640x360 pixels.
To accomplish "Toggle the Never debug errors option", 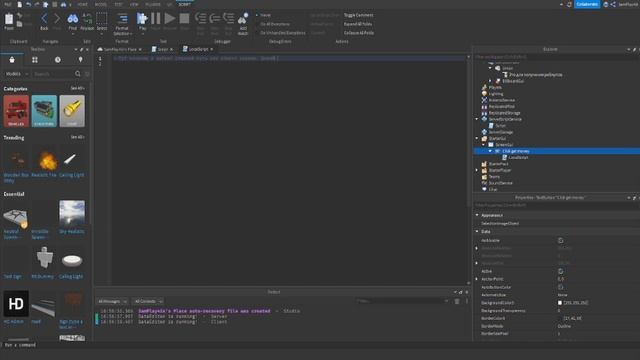I will coord(263,15).
